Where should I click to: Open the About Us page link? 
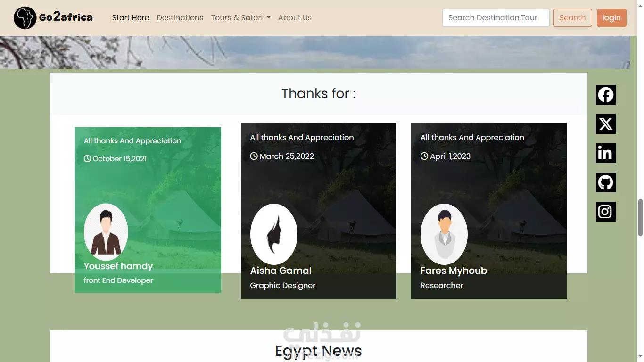[295, 18]
